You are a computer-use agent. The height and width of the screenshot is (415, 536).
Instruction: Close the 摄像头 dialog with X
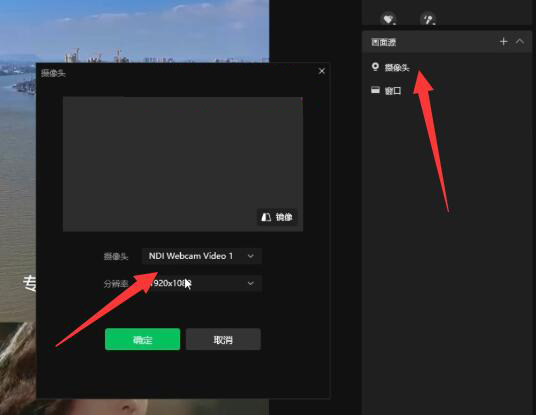coord(322,71)
